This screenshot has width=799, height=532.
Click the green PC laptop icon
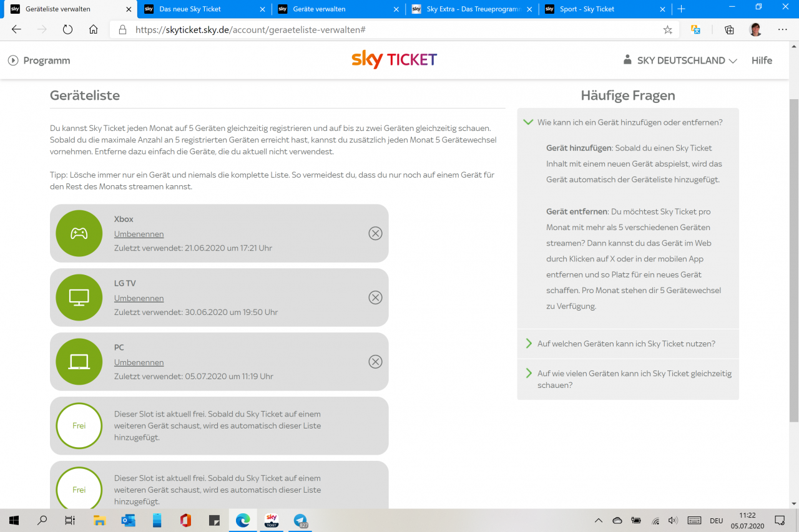coord(79,362)
